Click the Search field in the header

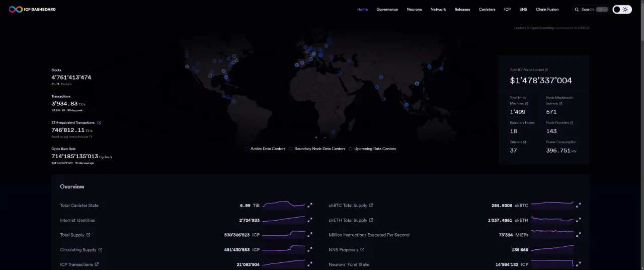pyautogui.click(x=591, y=9)
